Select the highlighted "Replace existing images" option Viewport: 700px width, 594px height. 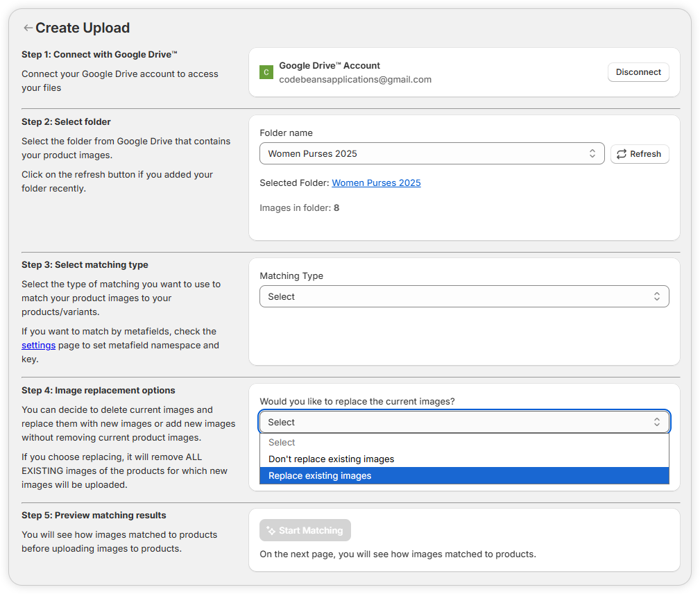point(320,476)
